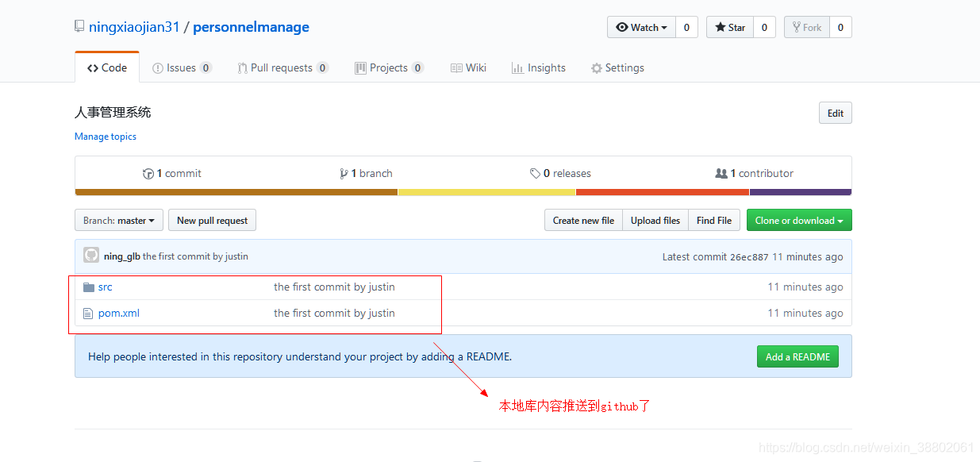This screenshot has width=980, height=462.
Task: Open the Watch dropdown button
Action: pyautogui.click(x=641, y=27)
